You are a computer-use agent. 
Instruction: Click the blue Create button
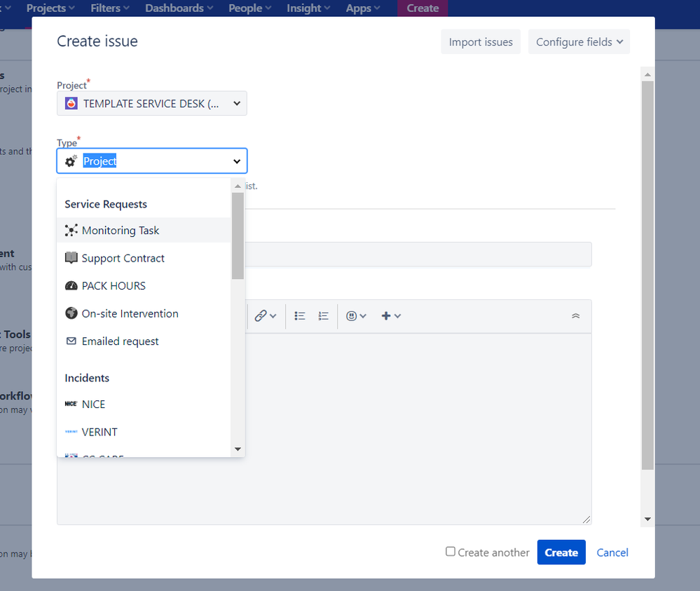[561, 552]
